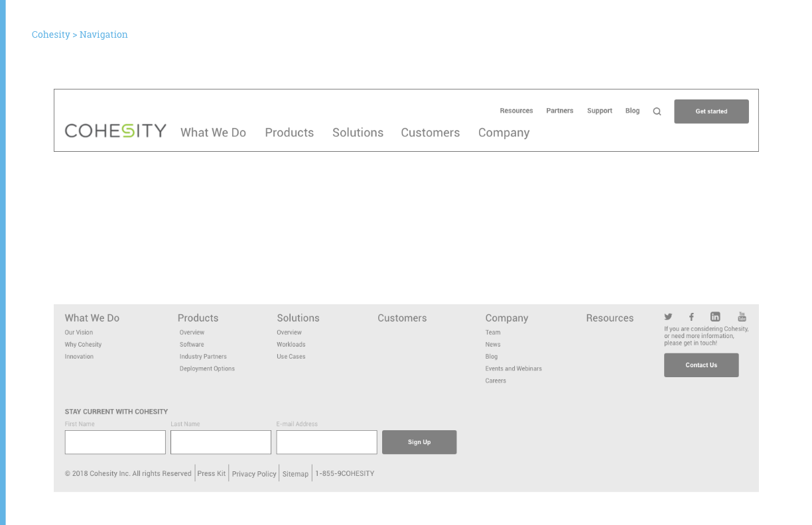Click the 2018 Cohesity copyright text

[x=128, y=473]
